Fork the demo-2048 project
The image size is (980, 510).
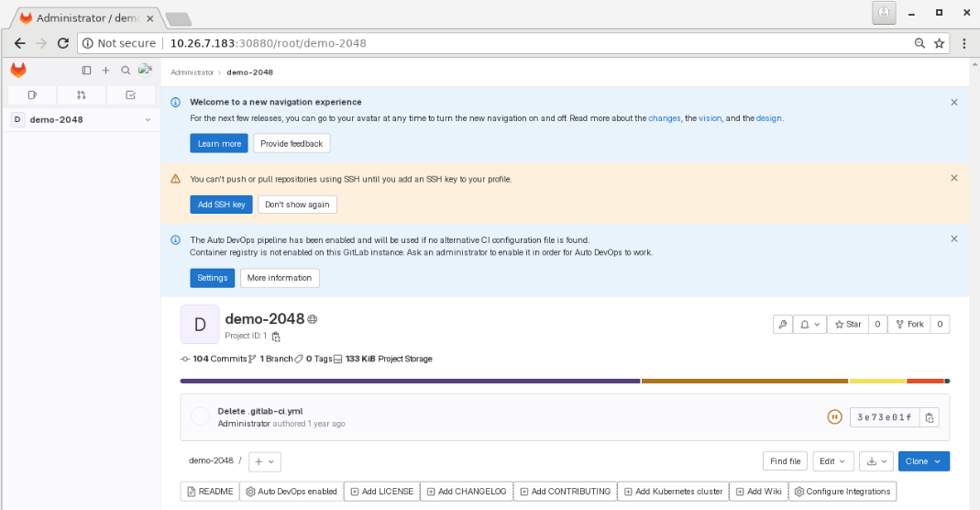pyautogui.click(x=908, y=325)
